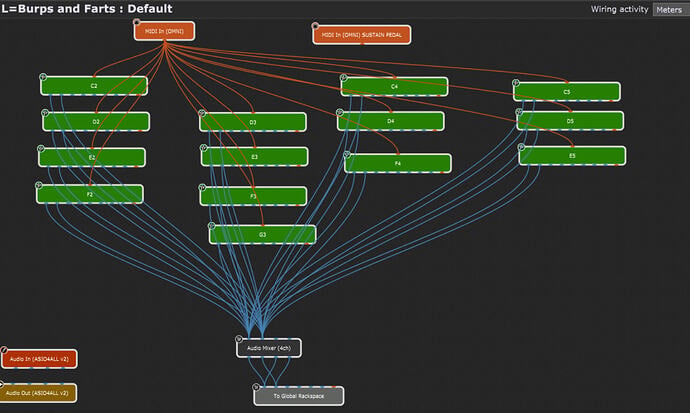The width and height of the screenshot is (690, 413).
Task: Select the MIDI In (OMNI) block
Action: point(165,31)
